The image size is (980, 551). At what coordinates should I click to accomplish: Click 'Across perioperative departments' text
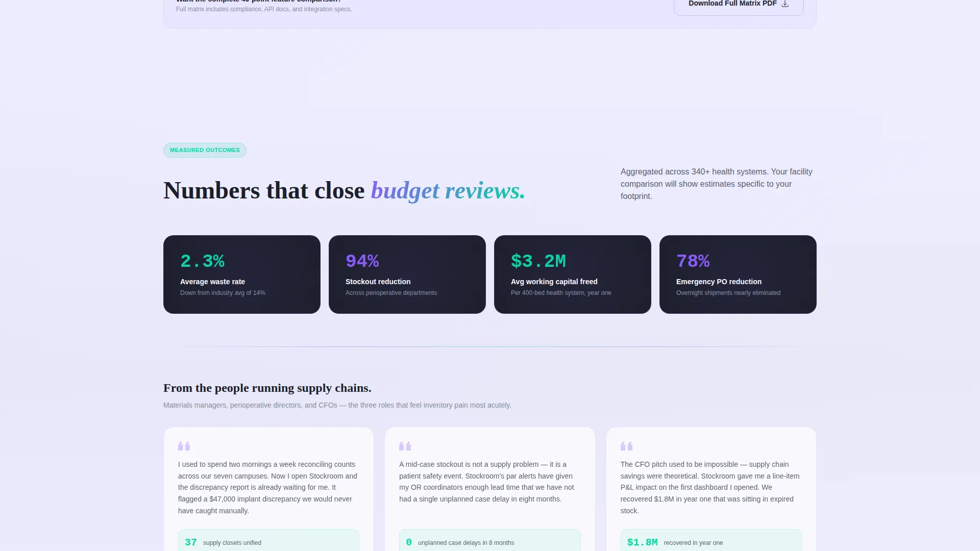pyautogui.click(x=391, y=293)
